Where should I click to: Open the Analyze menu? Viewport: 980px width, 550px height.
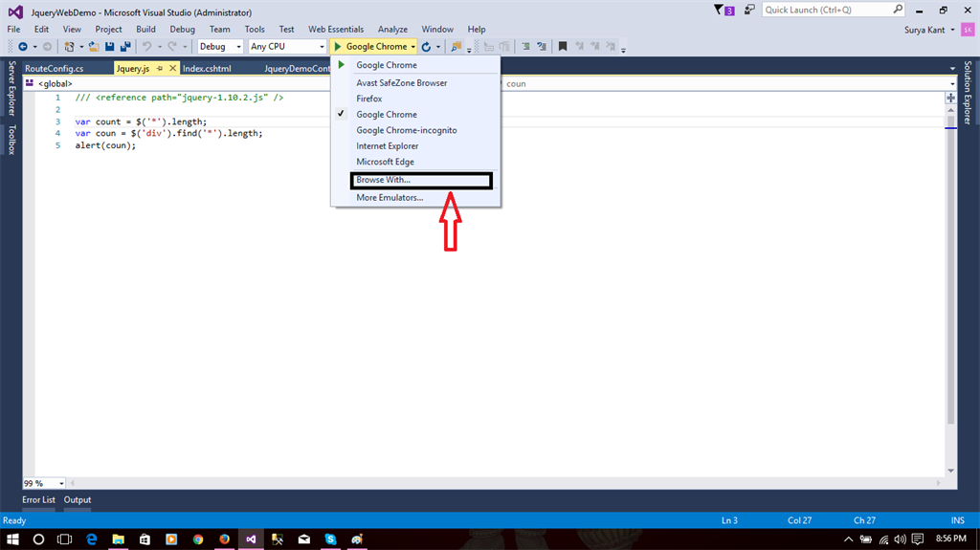coord(392,30)
